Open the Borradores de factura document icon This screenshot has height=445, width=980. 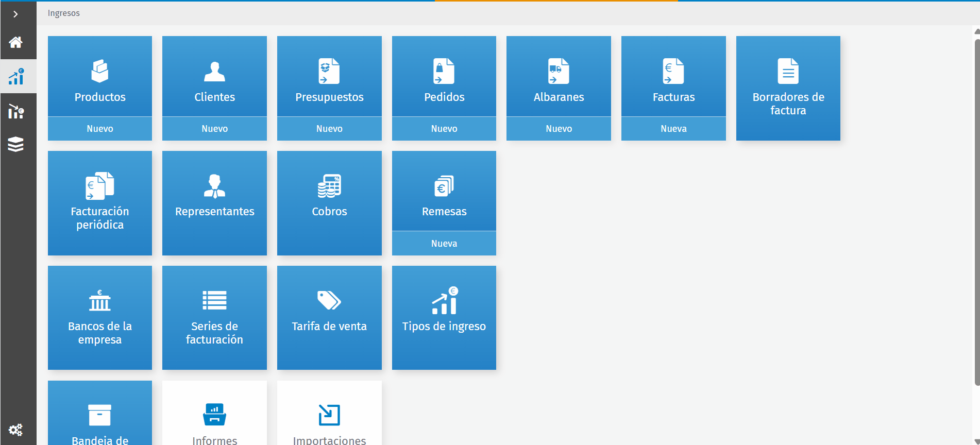[x=788, y=71]
